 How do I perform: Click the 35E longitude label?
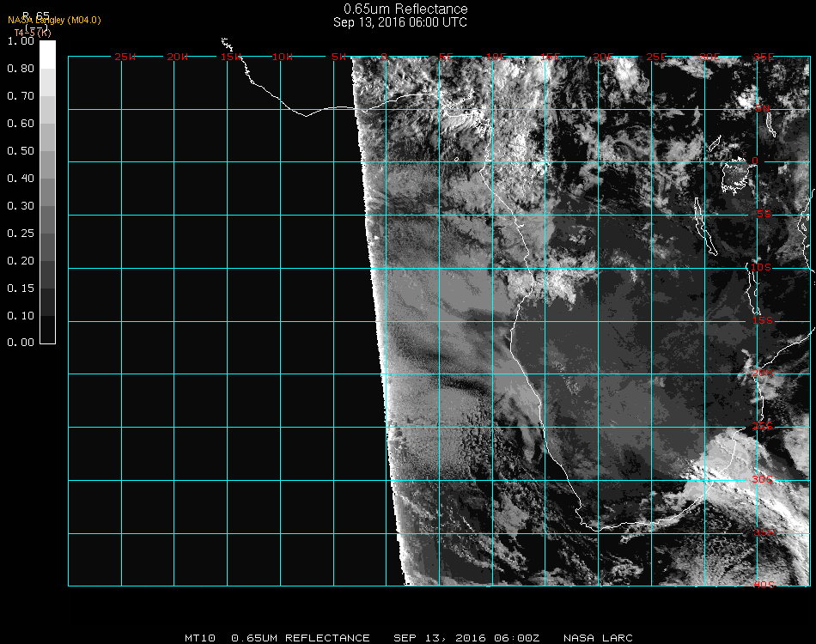(763, 57)
